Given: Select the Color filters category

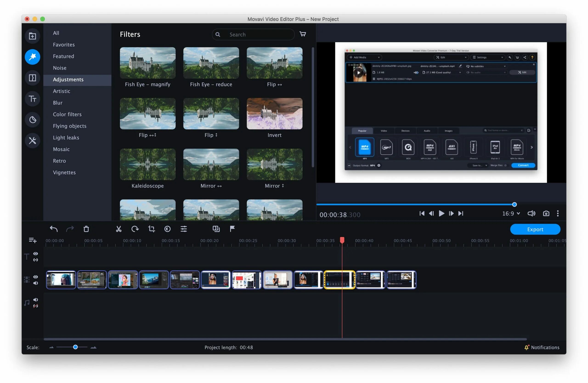Looking at the screenshot, I should tap(67, 114).
